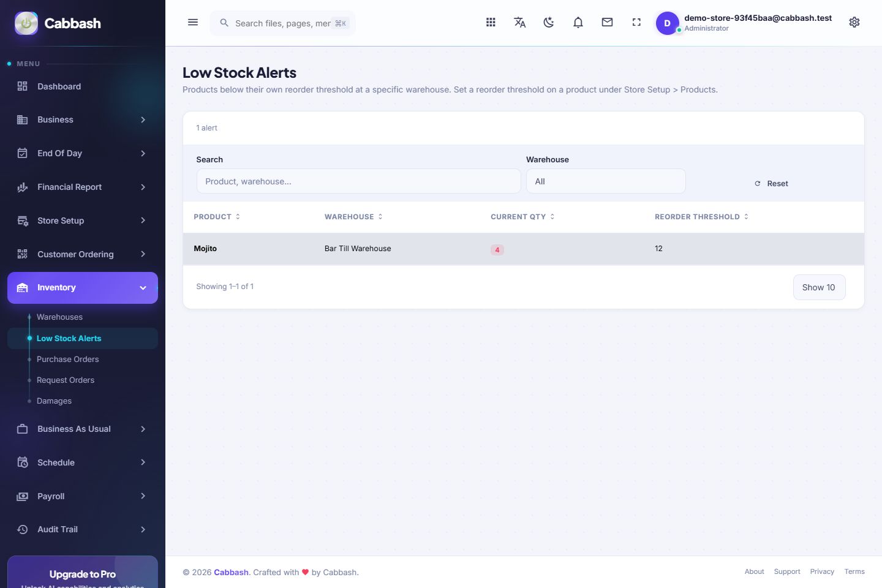Toggle dark mode moon icon

549,23
